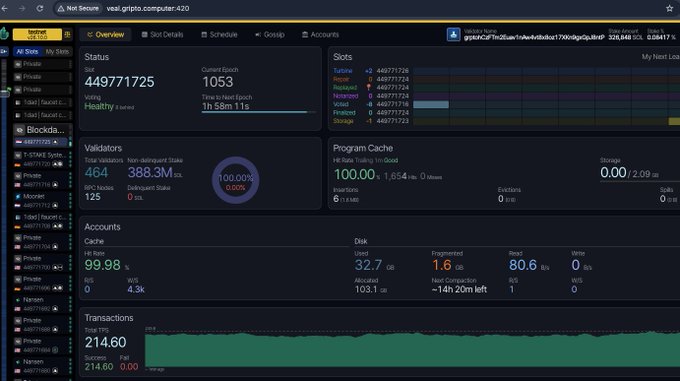Viewport: 680px width, 381px height.
Task: Click the Moonlet validator icon
Action: tap(18, 196)
